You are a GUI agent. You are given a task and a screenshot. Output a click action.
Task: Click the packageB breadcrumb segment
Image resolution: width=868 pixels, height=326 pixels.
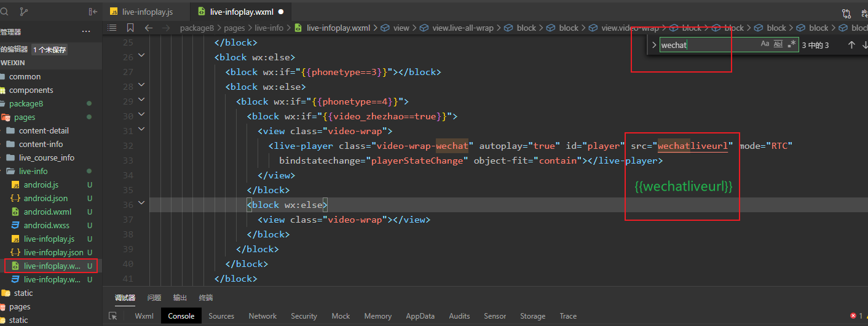[x=197, y=28]
